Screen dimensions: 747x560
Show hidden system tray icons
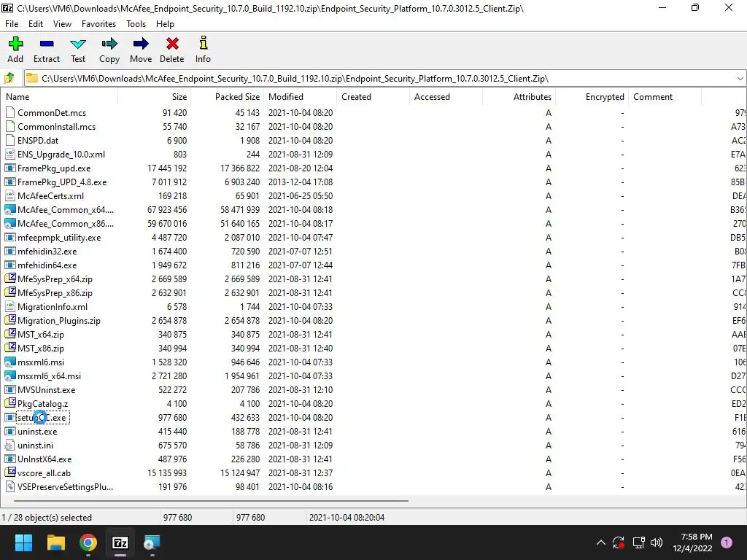pyautogui.click(x=601, y=542)
